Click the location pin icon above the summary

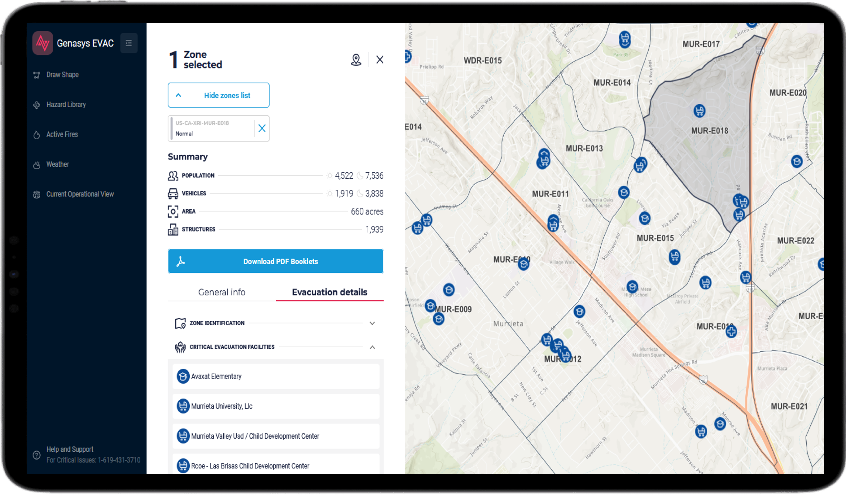(x=356, y=60)
